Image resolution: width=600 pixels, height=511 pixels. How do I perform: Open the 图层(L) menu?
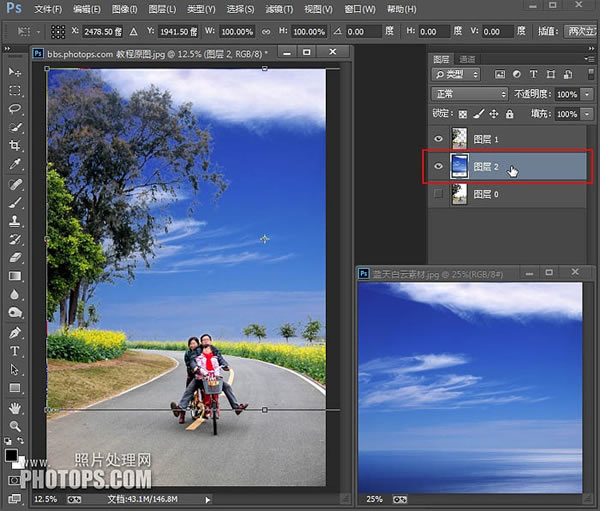tap(162, 9)
